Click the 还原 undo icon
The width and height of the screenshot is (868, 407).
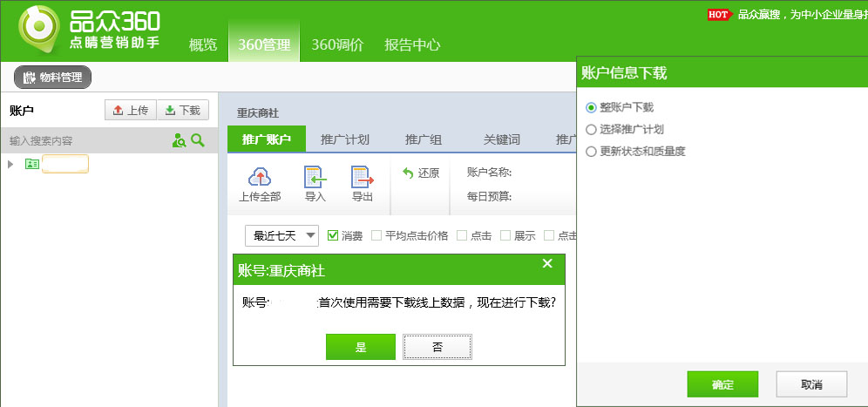pos(408,173)
